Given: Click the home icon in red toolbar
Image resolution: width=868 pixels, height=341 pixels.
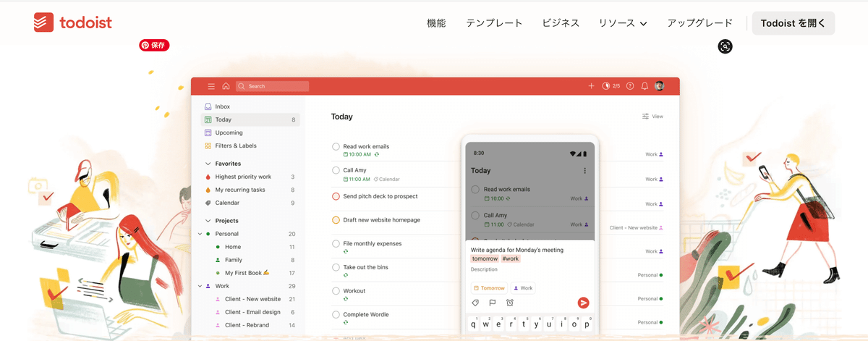Looking at the screenshot, I should pyautogui.click(x=226, y=86).
